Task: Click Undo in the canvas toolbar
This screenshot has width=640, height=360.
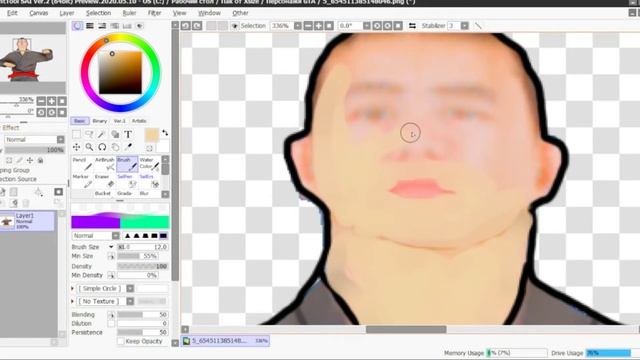Action: point(186,26)
